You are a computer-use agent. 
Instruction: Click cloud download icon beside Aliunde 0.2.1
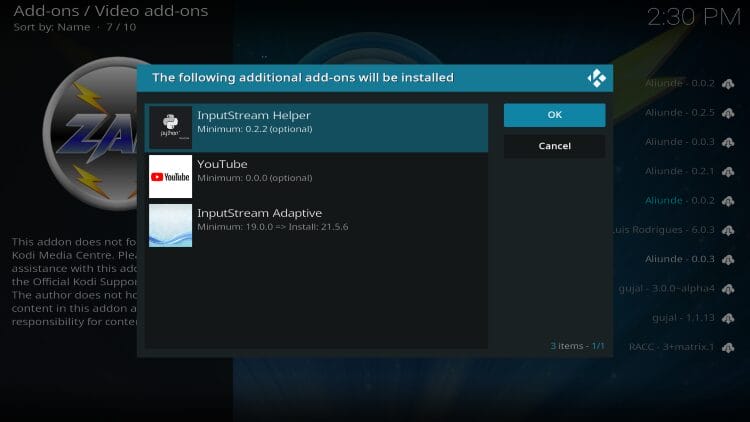pyautogui.click(x=728, y=172)
